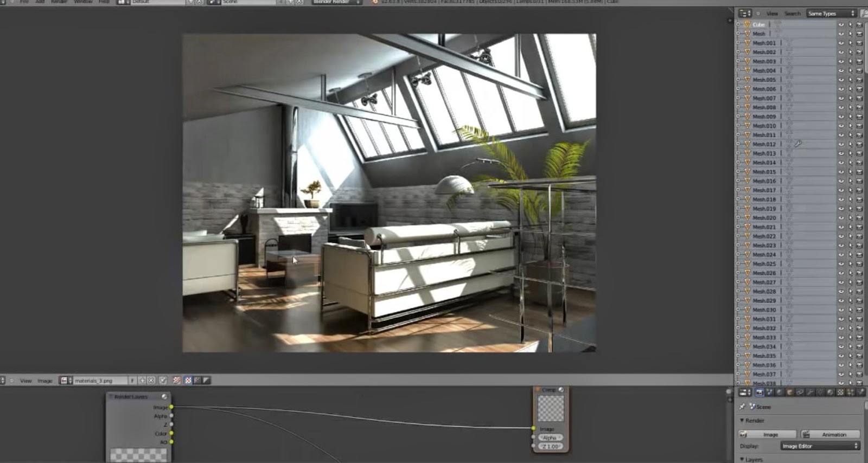This screenshot has height=463, width=868.
Task: Open the Physics properties tab
Action: (x=861, y=392)
